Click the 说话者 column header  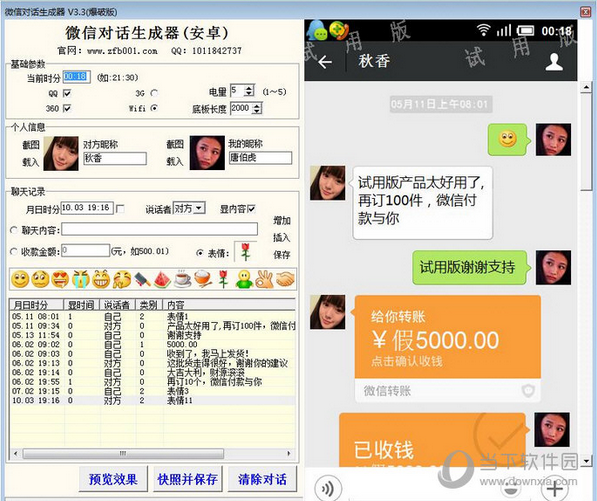(x=118, y=305)
